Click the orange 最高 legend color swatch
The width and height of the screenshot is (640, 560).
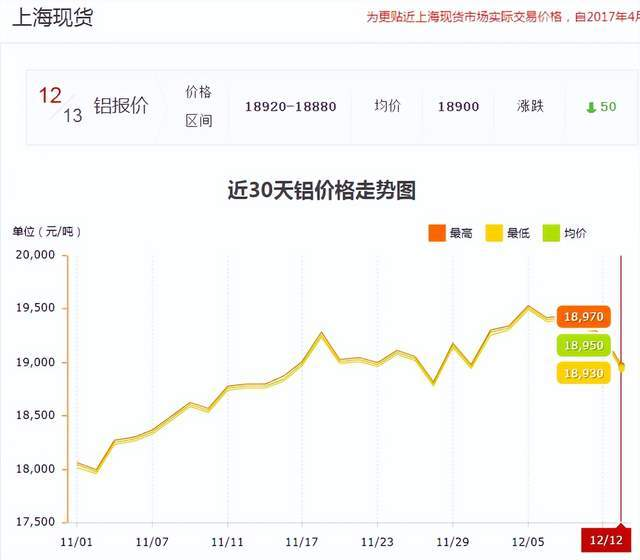[437, 233]
